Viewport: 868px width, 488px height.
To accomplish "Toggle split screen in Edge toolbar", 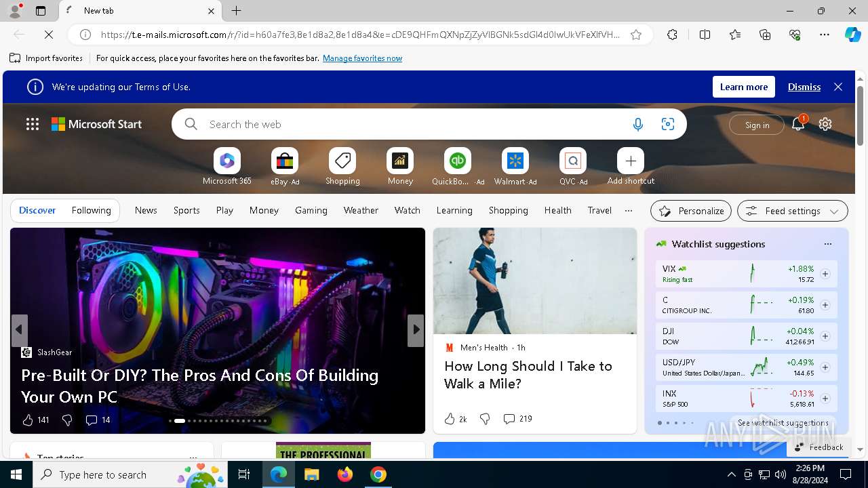I will click(705, 35).
